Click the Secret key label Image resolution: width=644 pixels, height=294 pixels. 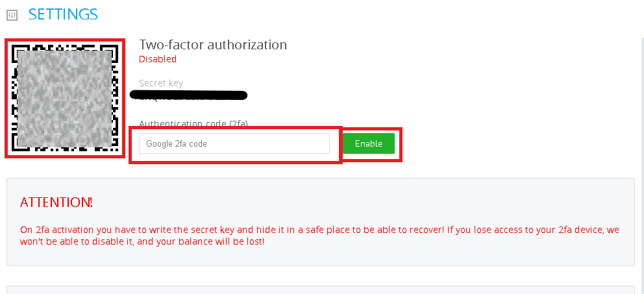click(161, 83)
